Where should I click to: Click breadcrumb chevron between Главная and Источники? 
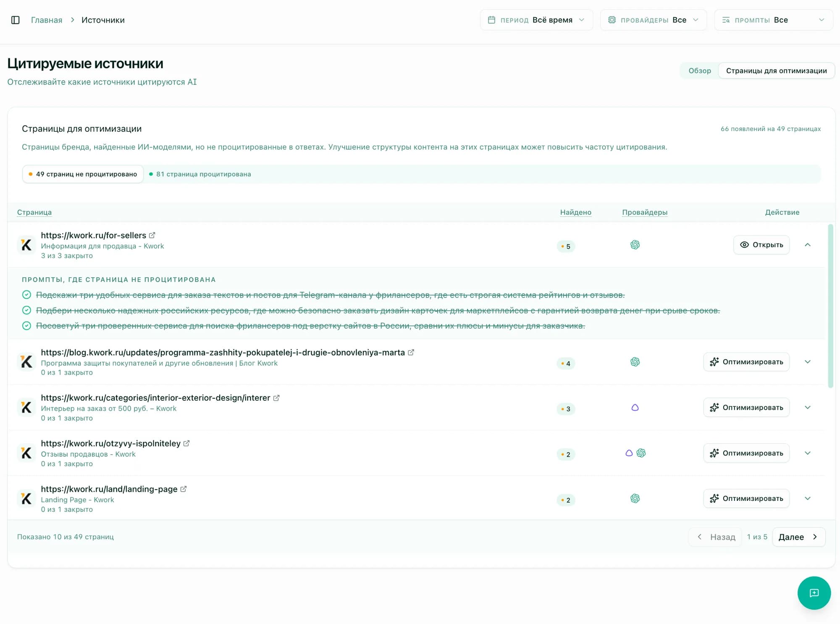pos(72,20)
